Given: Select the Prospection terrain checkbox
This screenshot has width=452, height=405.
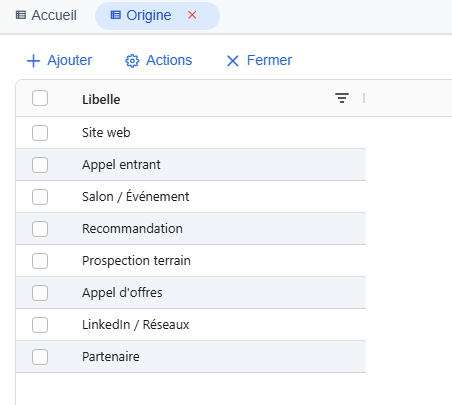Looking at the screenshot, I should coord(40,261).
